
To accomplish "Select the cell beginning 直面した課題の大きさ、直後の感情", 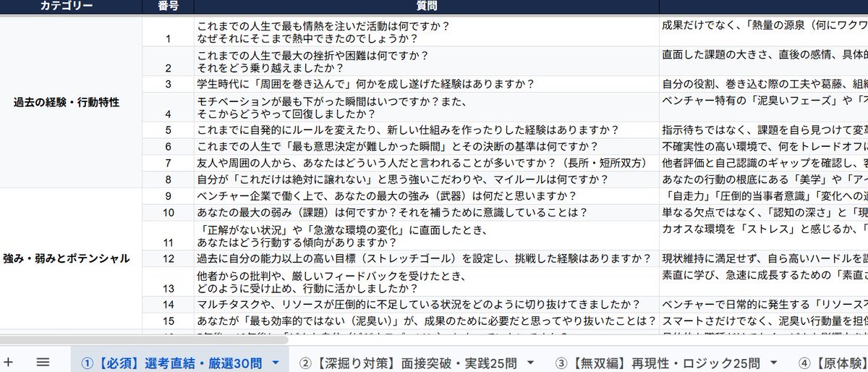I will 763,62.
